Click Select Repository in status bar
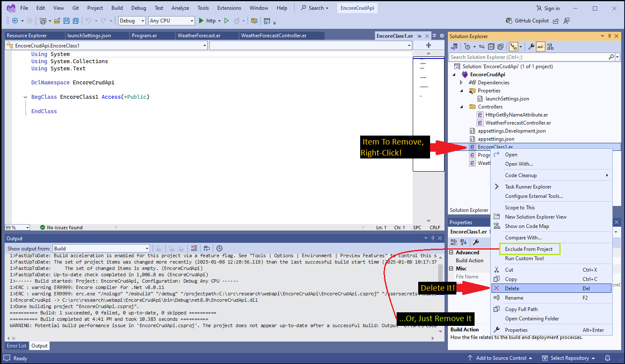The width and height of the screenshot is (625, 364). (x=569, y=358)
